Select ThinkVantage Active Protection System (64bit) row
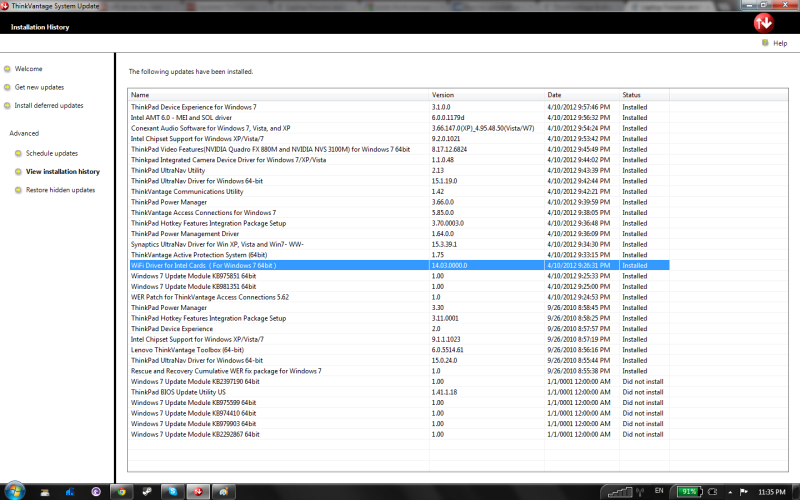Screen dimensions: 800x500 click(399, 255)
